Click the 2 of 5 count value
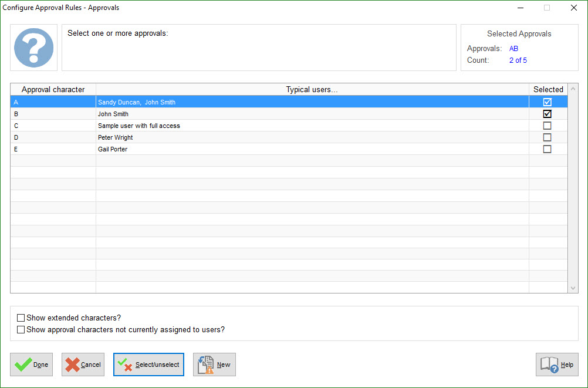 [518, 60]
